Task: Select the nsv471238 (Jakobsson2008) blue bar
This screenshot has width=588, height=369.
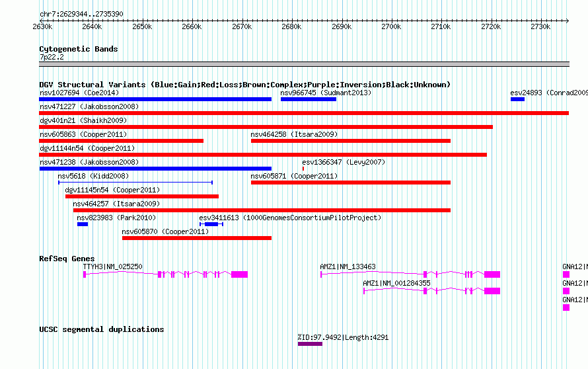Action: coord(155,169)
